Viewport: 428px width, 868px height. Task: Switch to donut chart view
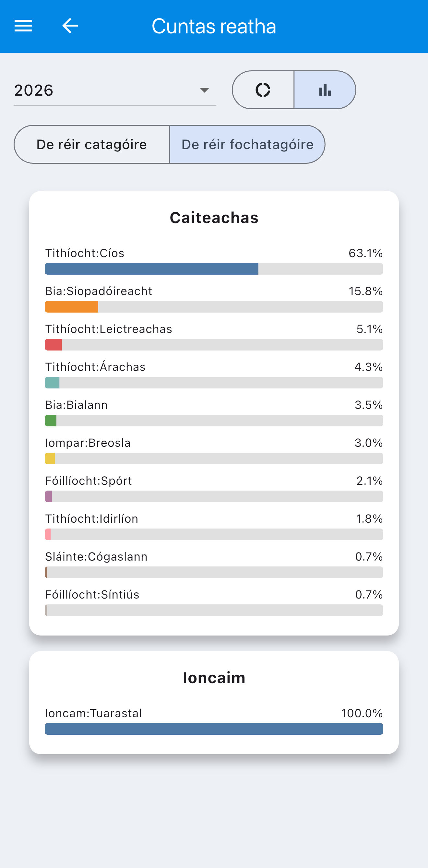263,90
